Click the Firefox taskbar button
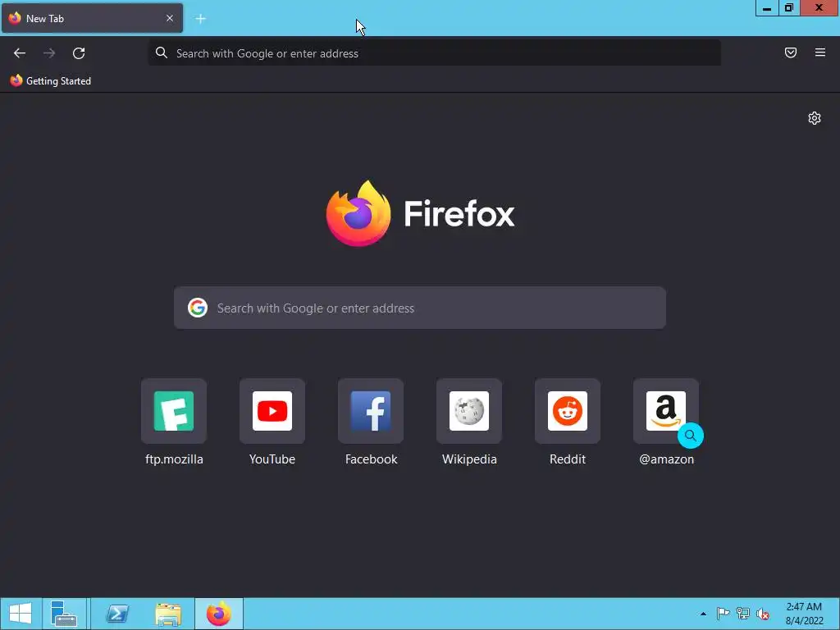 (218, 614)
